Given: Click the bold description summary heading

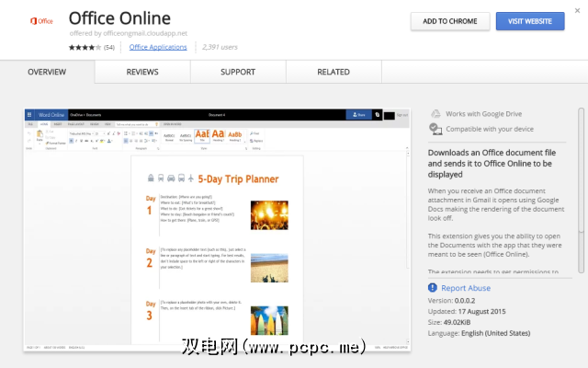Looking at the screenshot, I should tap(492, 164).
